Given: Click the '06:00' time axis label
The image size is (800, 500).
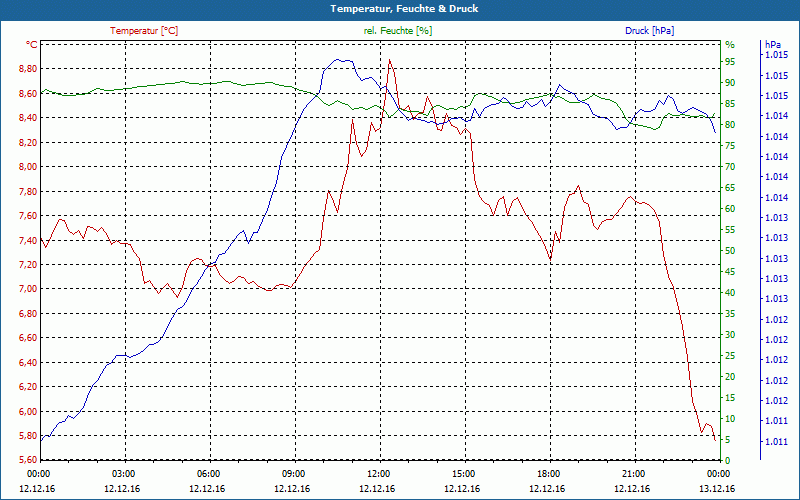Looking at the screenshot, I should tap(208, 474).
